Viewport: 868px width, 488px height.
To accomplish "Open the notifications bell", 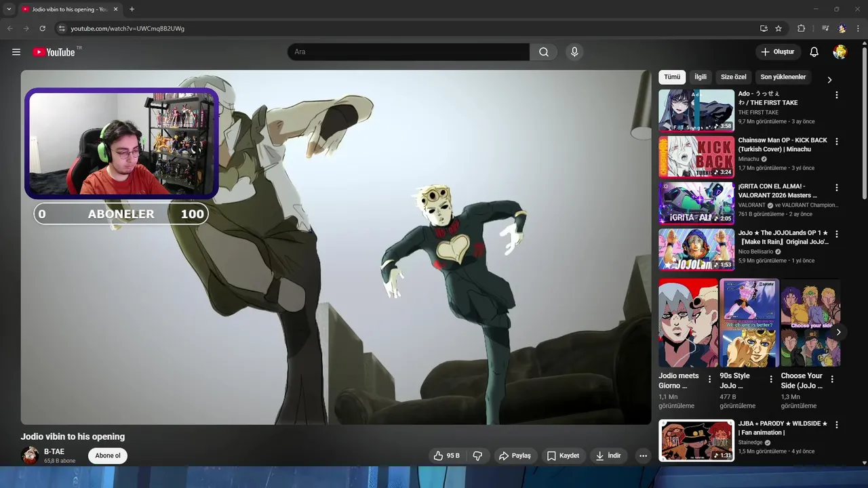I will click(x=814, y=52).
